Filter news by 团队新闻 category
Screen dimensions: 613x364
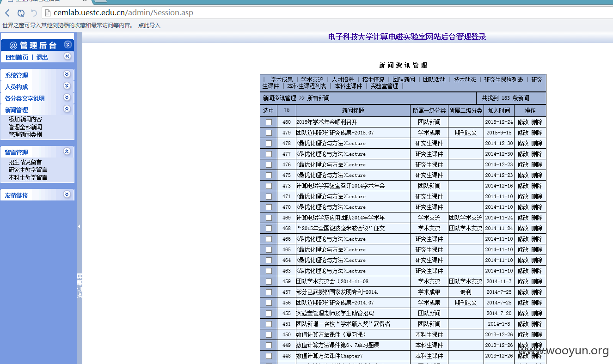[x=404, y=79]
